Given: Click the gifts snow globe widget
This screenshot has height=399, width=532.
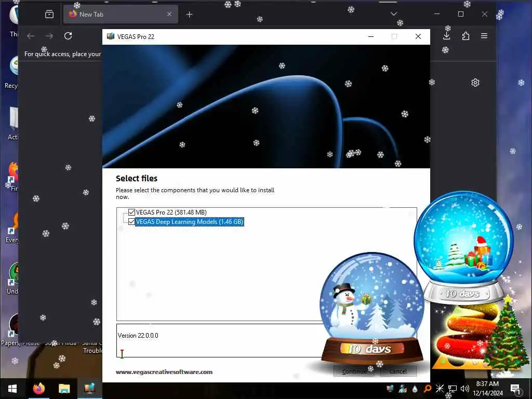Looking at the screenshot, I should [x=464, y=247].
